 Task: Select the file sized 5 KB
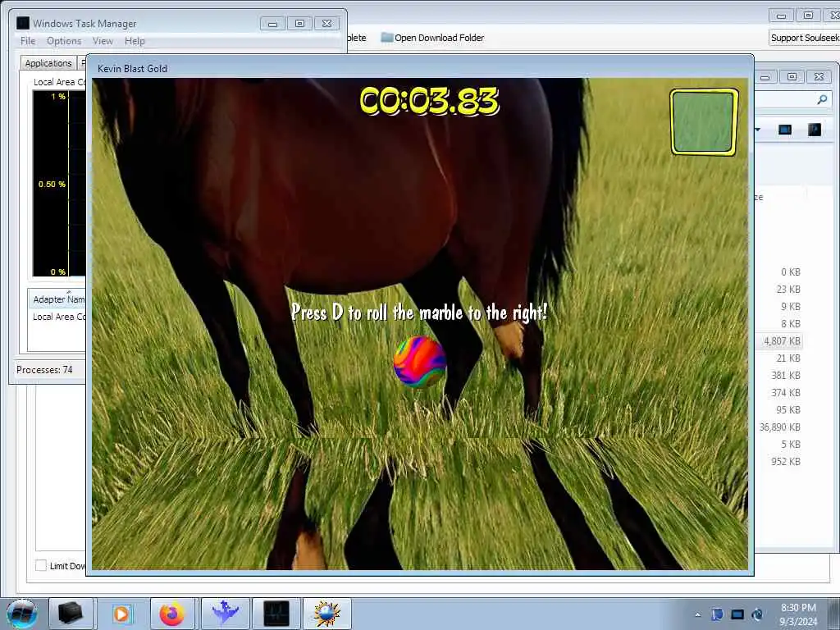coord(790,444)
